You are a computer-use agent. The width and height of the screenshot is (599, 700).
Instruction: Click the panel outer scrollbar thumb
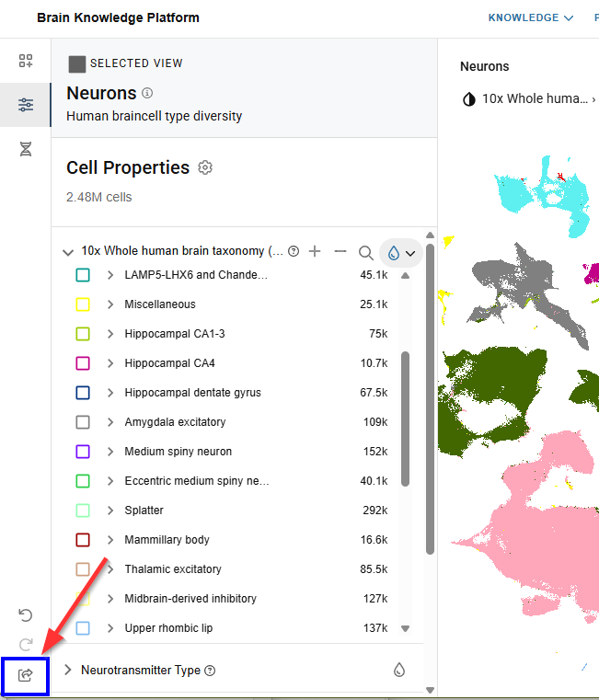[430, 399]
